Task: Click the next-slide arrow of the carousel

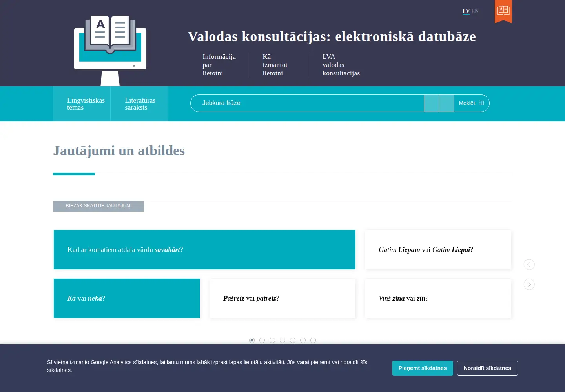Action: (x=529, y=284)
